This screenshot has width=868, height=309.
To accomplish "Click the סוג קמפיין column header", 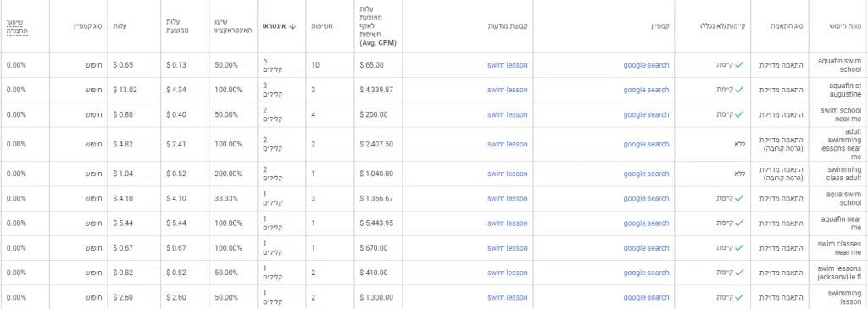I will click(88, 26).
